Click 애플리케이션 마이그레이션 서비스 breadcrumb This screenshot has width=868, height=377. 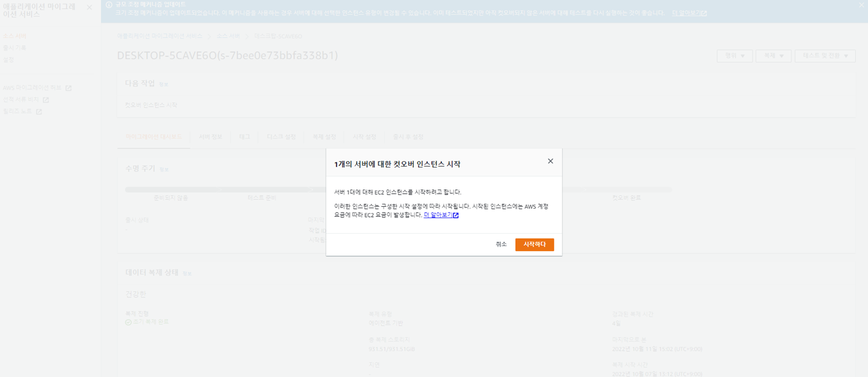(x=160, y=36)
